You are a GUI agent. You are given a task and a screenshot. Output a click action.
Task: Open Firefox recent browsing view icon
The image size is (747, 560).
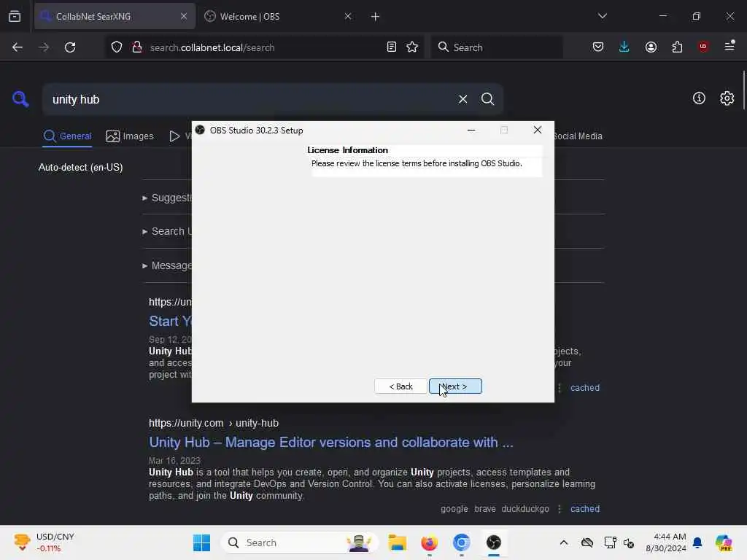click(x=15, y=16)
